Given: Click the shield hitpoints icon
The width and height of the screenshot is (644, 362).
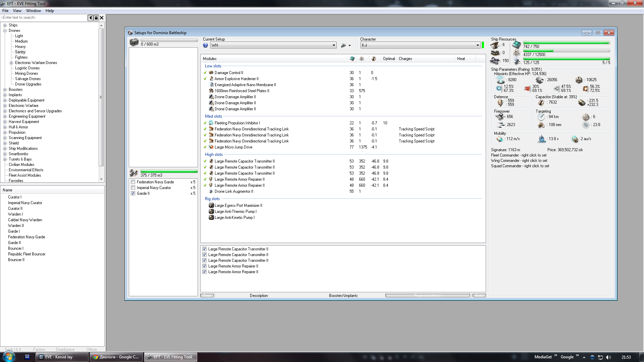Looking at the screenshot, I should click(x=501, y=80).
